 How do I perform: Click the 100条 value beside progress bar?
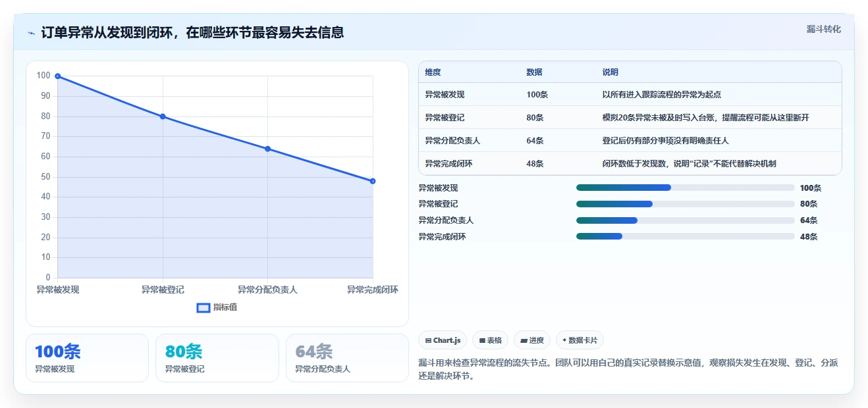[x=811, y=188]
